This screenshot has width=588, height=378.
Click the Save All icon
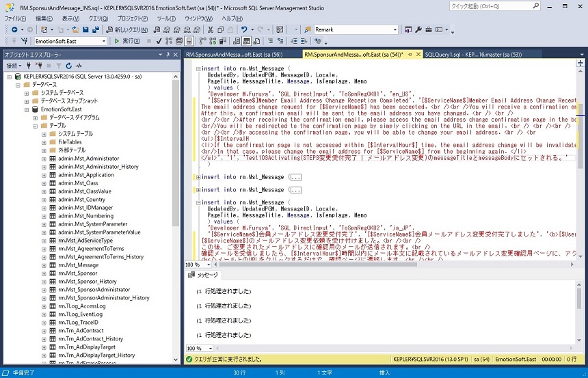coord(95,29)
